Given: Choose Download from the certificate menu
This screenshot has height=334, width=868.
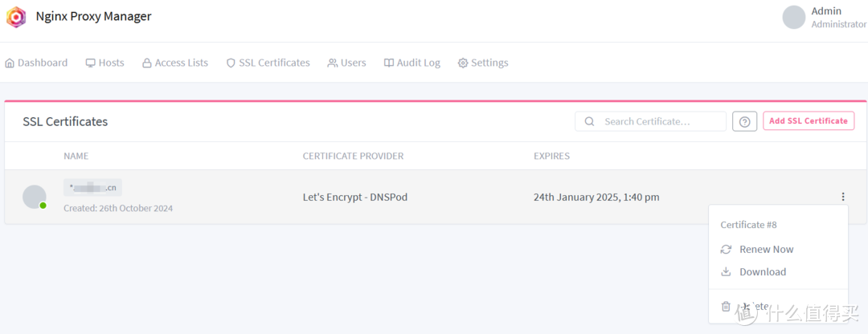Looking at the screenshot, I should pyautogui.click(x=763, y=272).
